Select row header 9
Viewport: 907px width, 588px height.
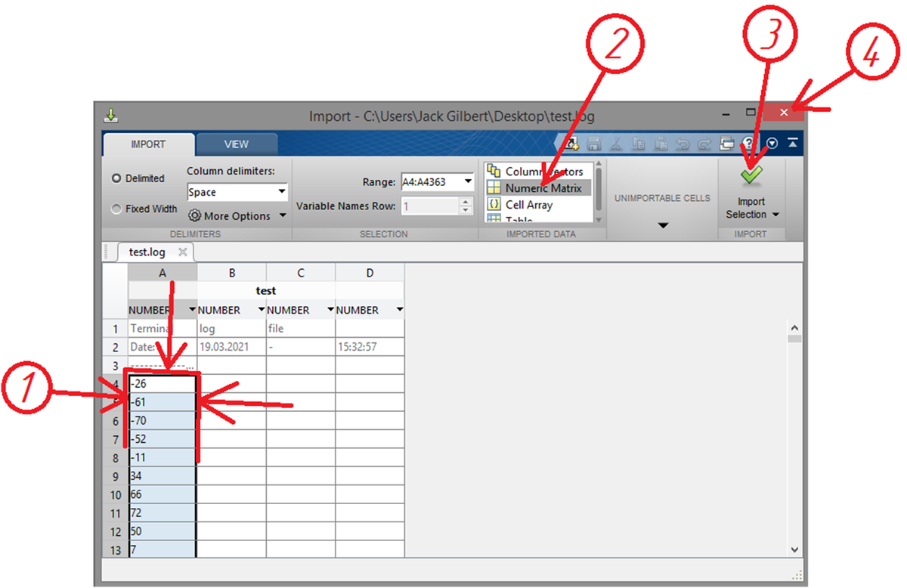point(116,476)
